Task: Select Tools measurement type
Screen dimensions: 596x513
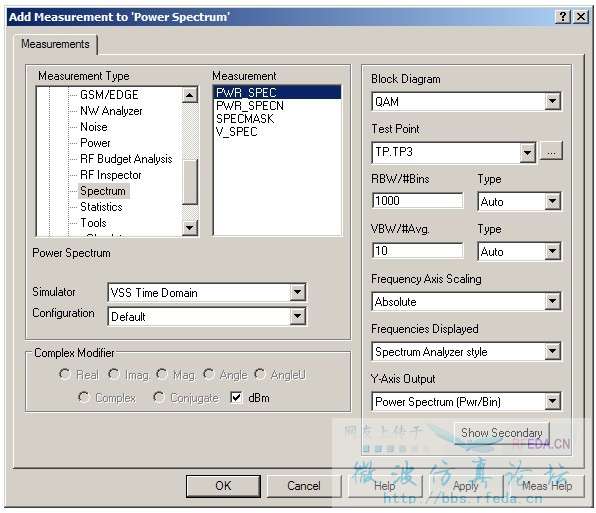Action: [x=93, y=223]
